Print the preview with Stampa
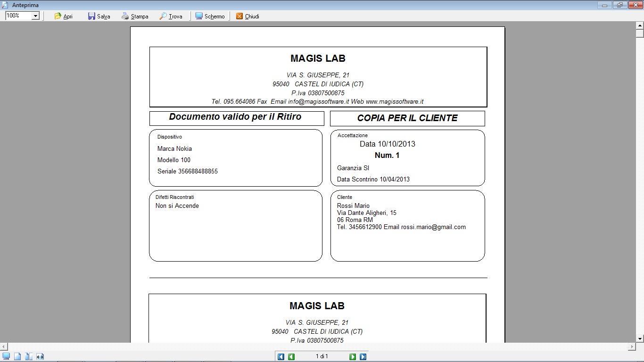644x362 pixels. (x=135, y=16)
